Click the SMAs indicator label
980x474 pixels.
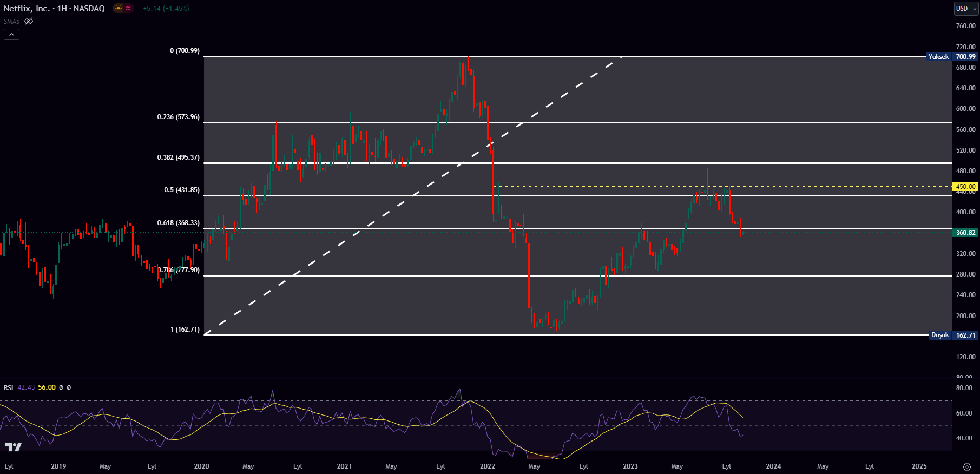click(11, 22)
